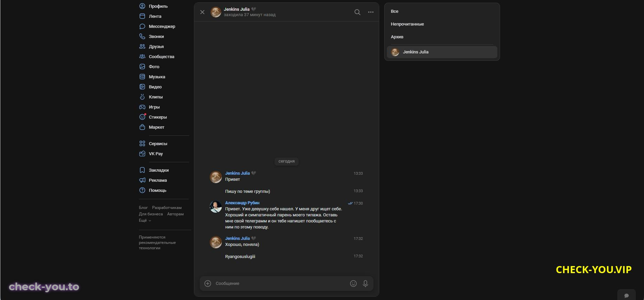The height and width of the screenshot is (300, 644).
Task: Click the Мессенджер label in sidebar
Action: tap(162, 26)
